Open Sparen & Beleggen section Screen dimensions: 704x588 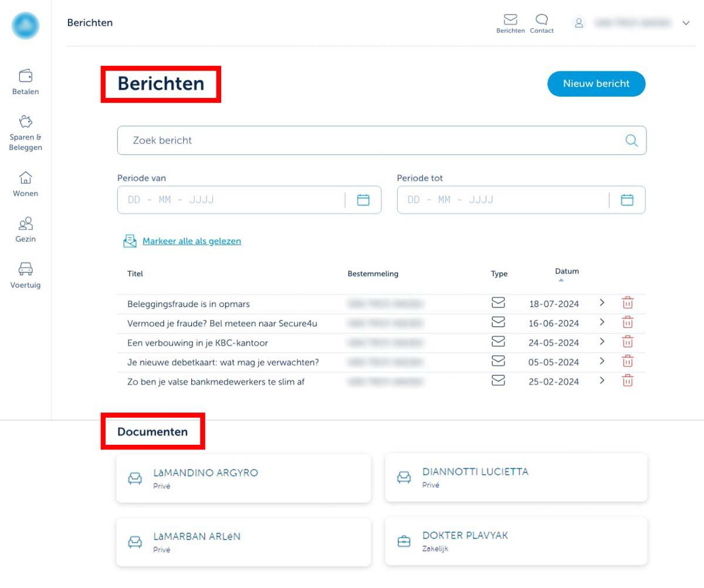tap(25, 133)
